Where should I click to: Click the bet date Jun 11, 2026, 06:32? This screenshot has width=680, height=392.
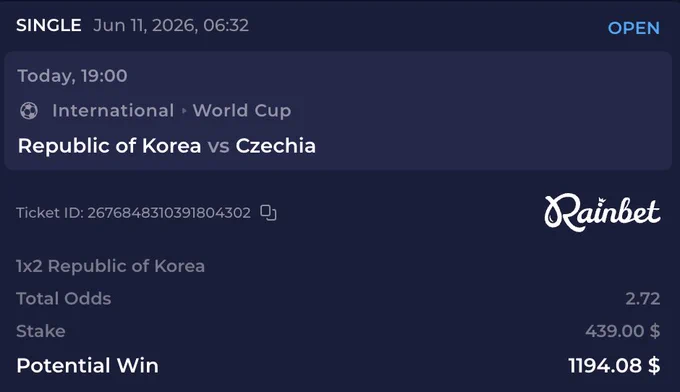click(171, 25)
